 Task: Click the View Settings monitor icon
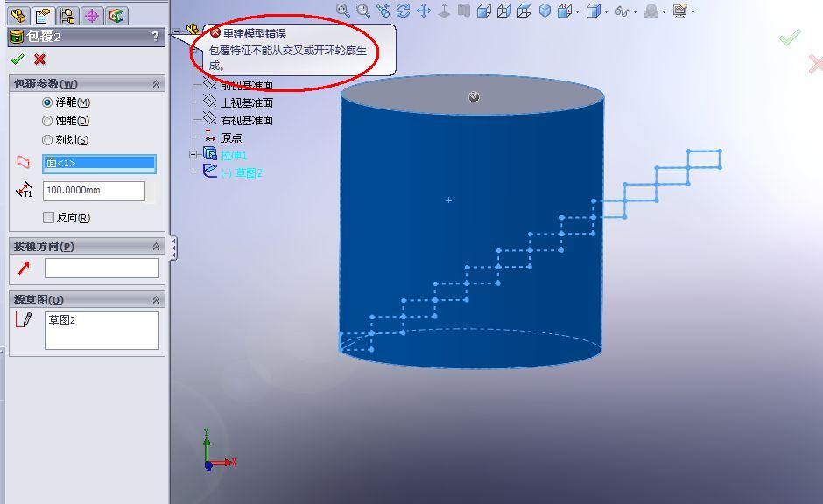point(679,10)
